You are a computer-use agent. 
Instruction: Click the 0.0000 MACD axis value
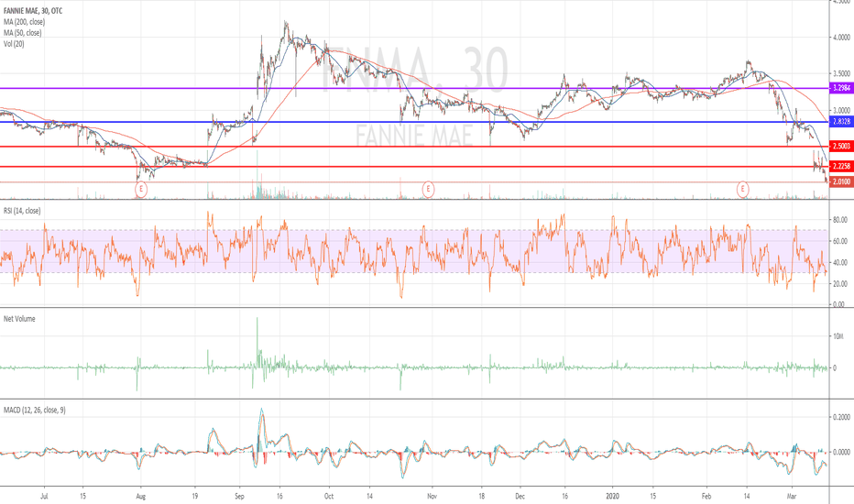[x=841, y=453]
